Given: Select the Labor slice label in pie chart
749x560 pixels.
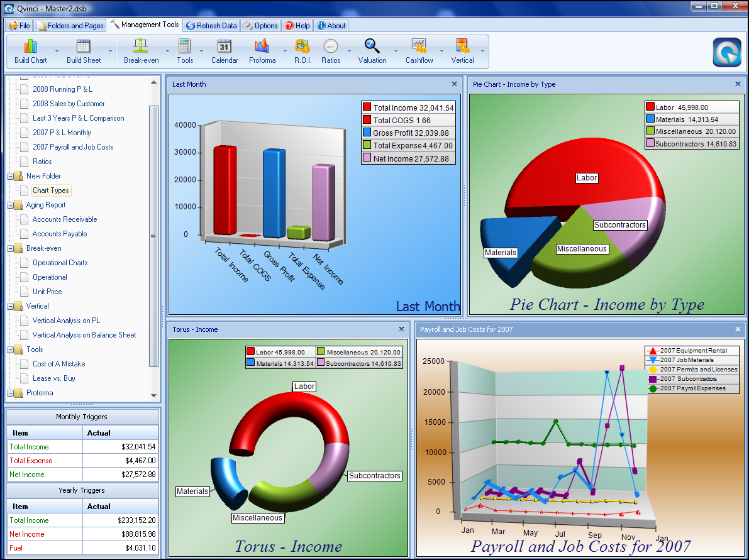Looking at the screenshot, I should (x=587, y=178).
